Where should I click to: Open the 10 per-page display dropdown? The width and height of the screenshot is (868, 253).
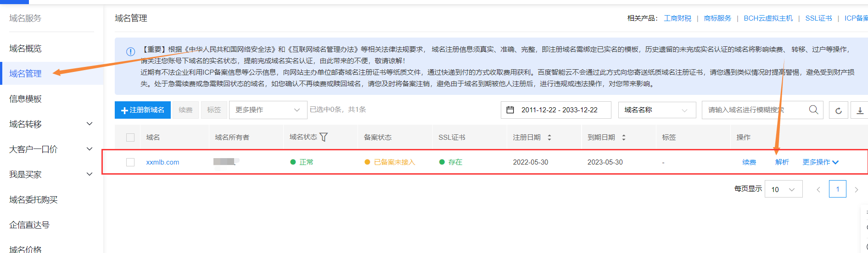(784, 189)
